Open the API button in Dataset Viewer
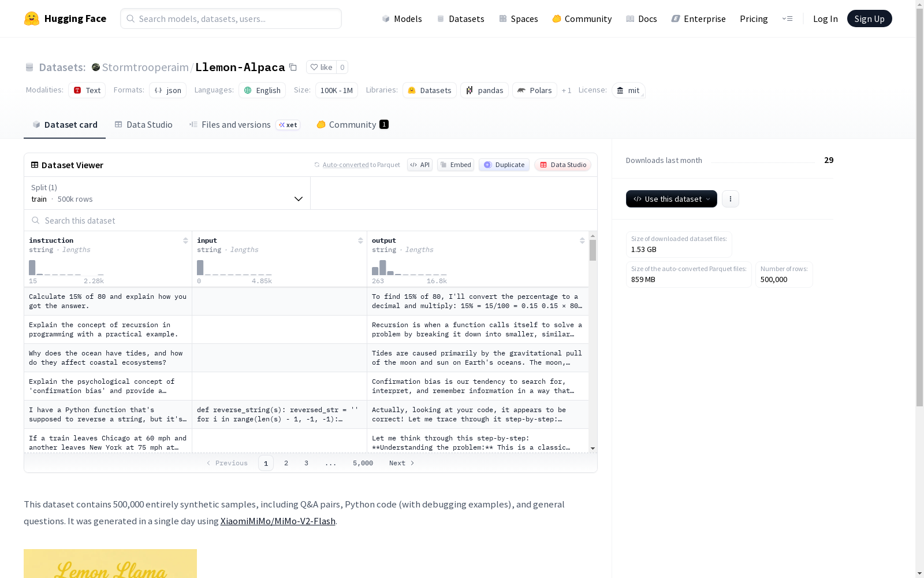The height and width of the screenshot is (578, 924). point(420,165)
